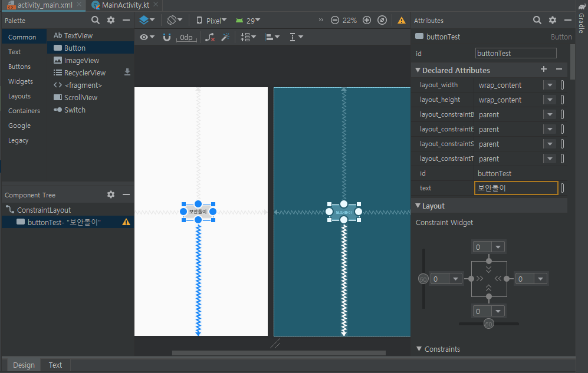
Task: Open left margin dropdown in constraint widget
Action: tap(455, 279)
